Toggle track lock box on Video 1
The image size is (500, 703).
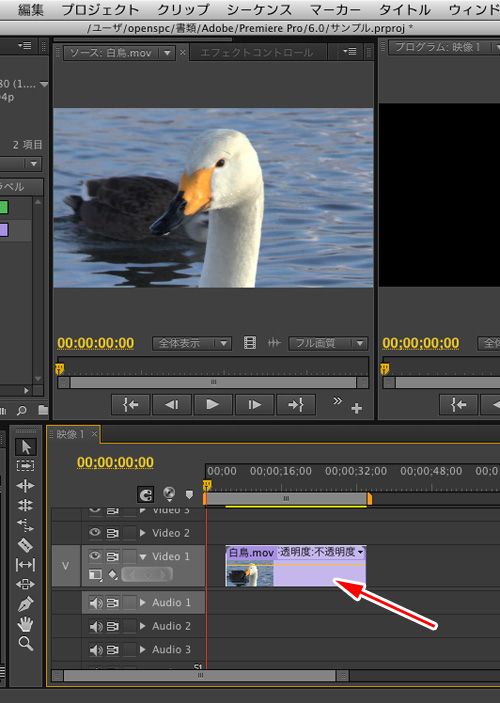pos(130,556)
